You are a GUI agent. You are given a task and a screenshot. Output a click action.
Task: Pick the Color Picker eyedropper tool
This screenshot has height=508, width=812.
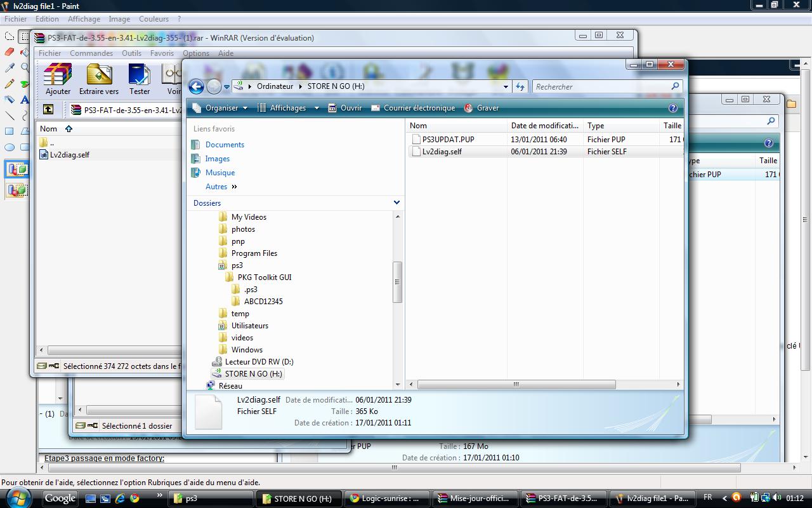(10, 68)
